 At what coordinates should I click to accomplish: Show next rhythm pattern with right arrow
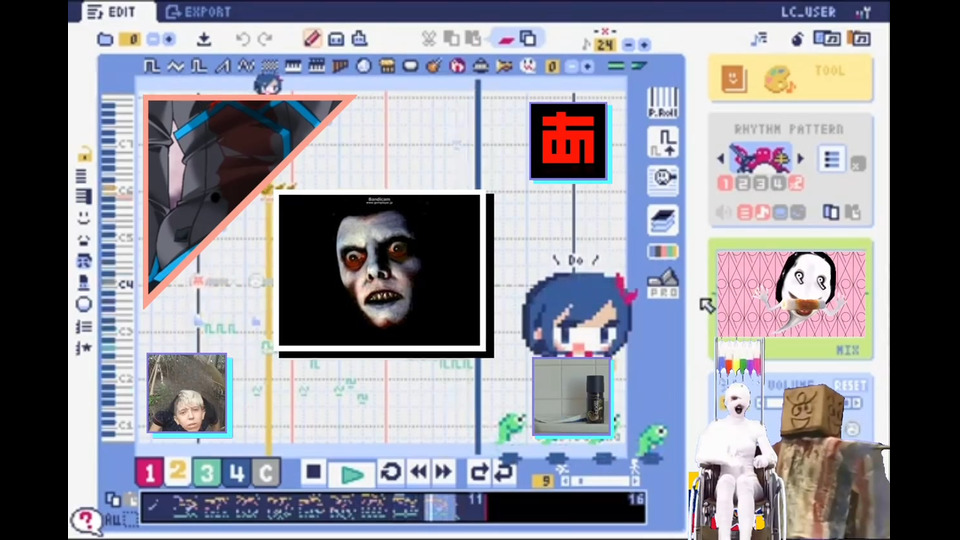pos(800,159)
